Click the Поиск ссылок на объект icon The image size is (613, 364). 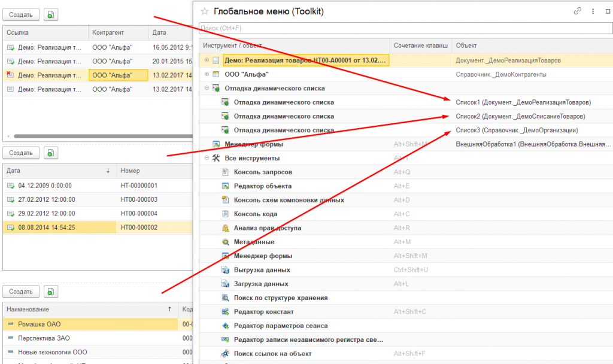click(x=226, y=354)
